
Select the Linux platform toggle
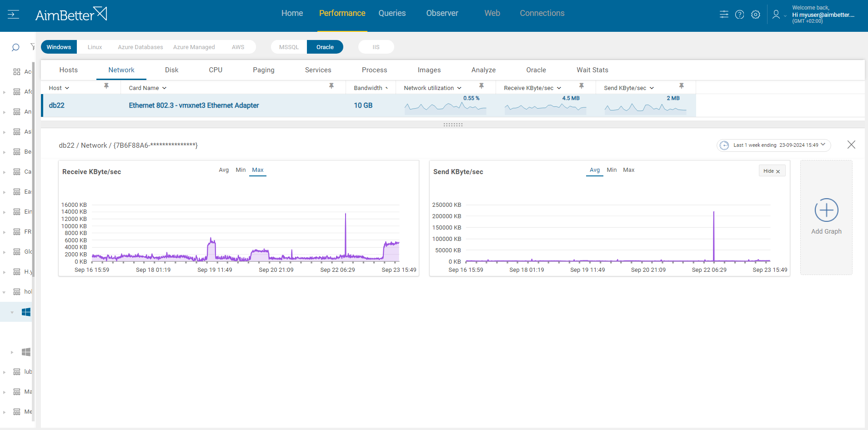95,47
